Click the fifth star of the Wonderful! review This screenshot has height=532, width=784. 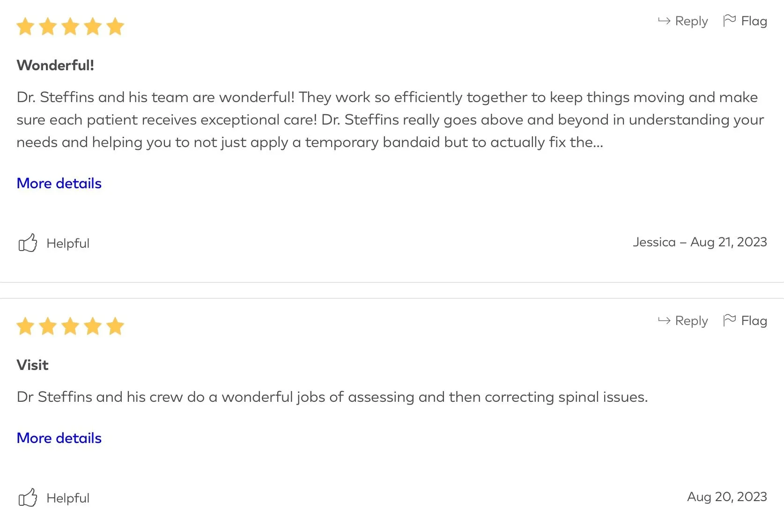[115, 27]
